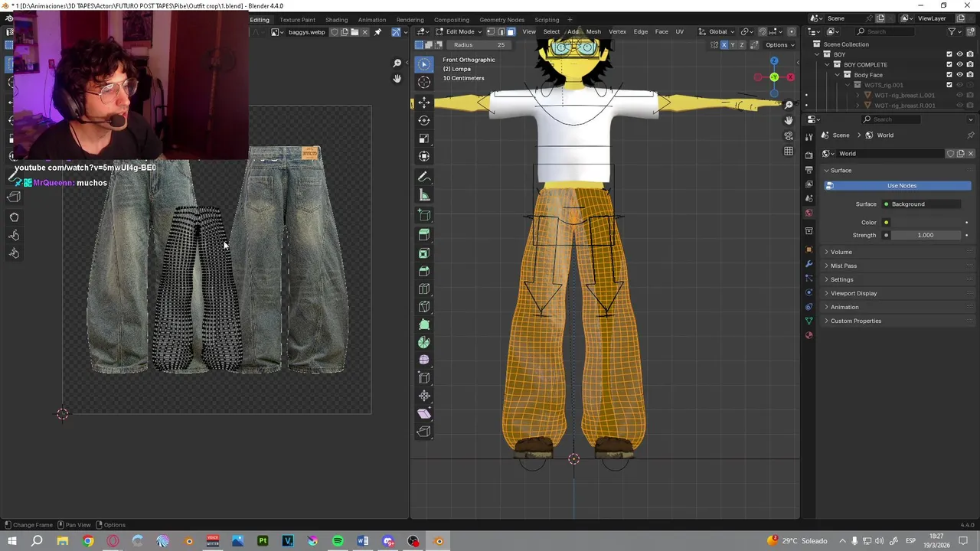980x551 pixels.
Task: Open the Vertex menu
Action: 617,31
